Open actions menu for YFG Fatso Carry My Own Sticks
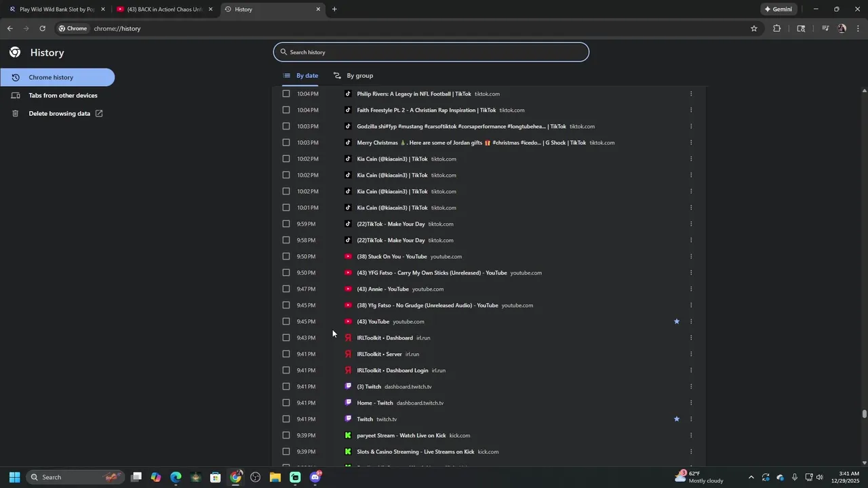This screenshot has width=868, height=488. point(691,273)
